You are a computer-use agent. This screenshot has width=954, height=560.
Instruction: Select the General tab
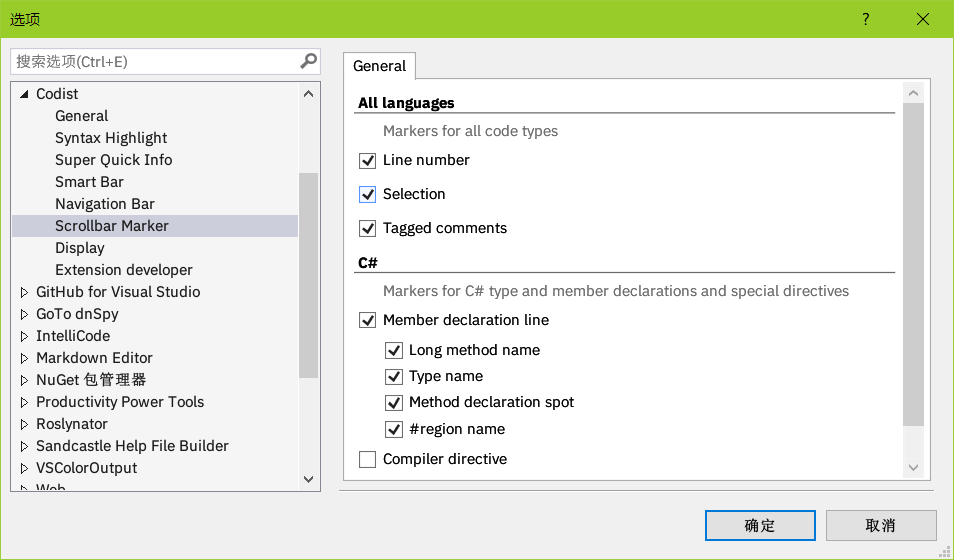[x=379, y=66]
